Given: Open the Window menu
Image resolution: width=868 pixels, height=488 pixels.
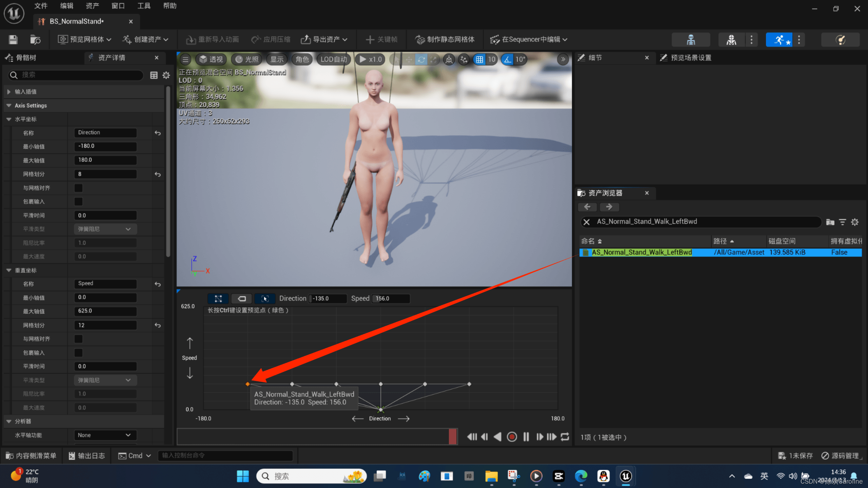Looking at the screenshot, I should [x=118, y=6].
